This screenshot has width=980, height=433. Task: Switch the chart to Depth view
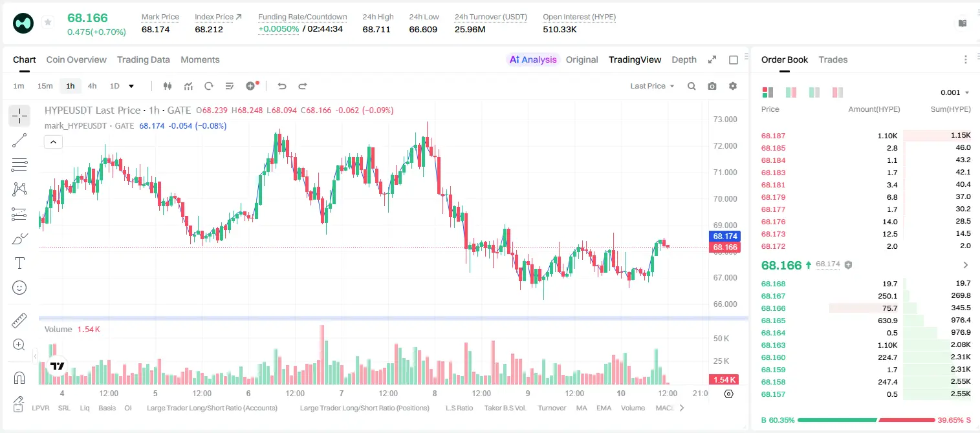[x=684, y=59]
